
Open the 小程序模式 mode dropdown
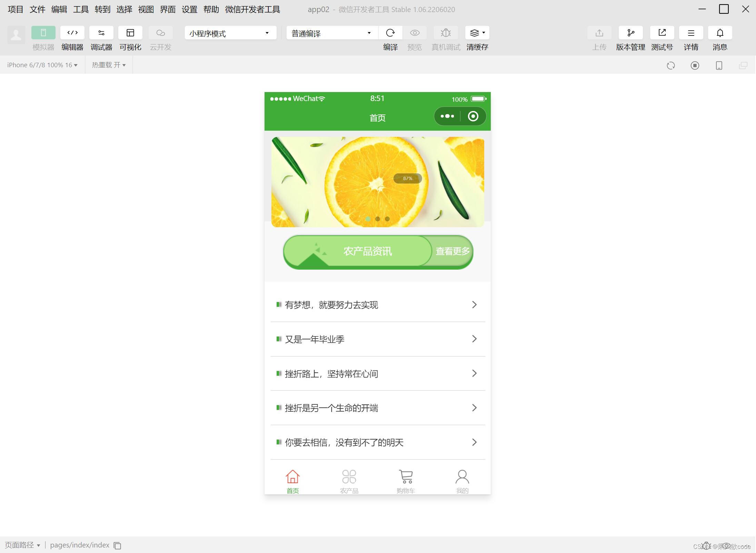coord(230,33)
